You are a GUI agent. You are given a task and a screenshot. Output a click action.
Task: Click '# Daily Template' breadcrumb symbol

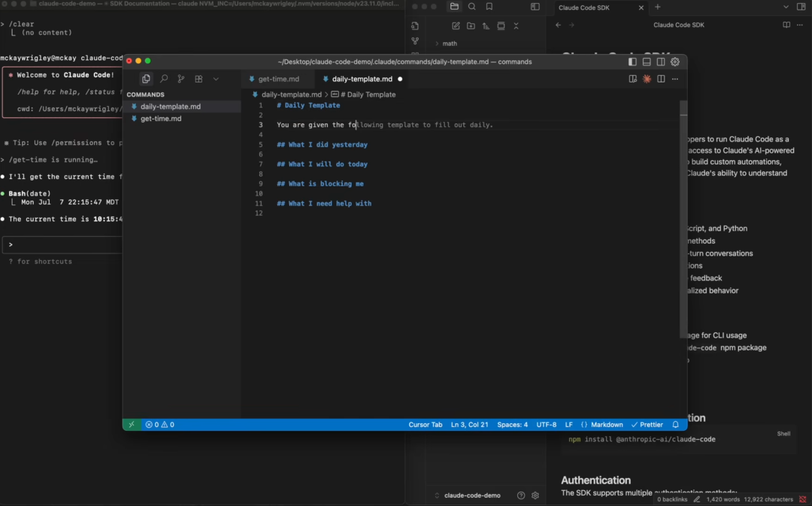coord(368,95)
